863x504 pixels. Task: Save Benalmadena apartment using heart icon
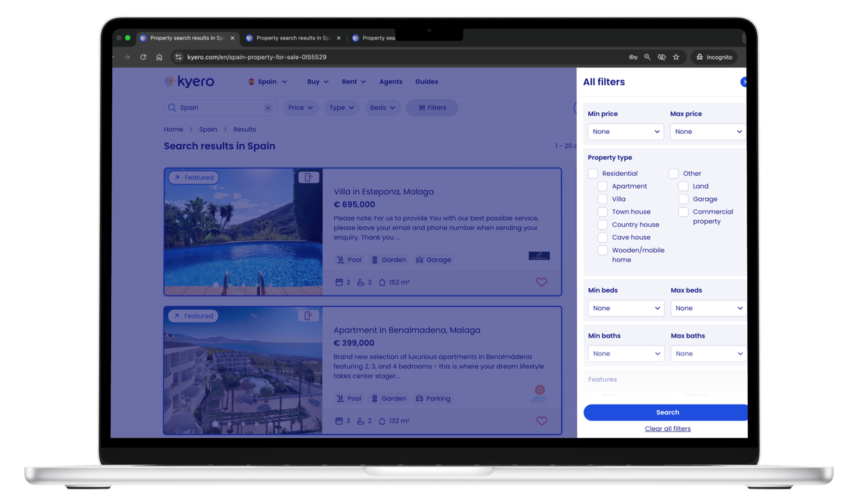[542, 421]
